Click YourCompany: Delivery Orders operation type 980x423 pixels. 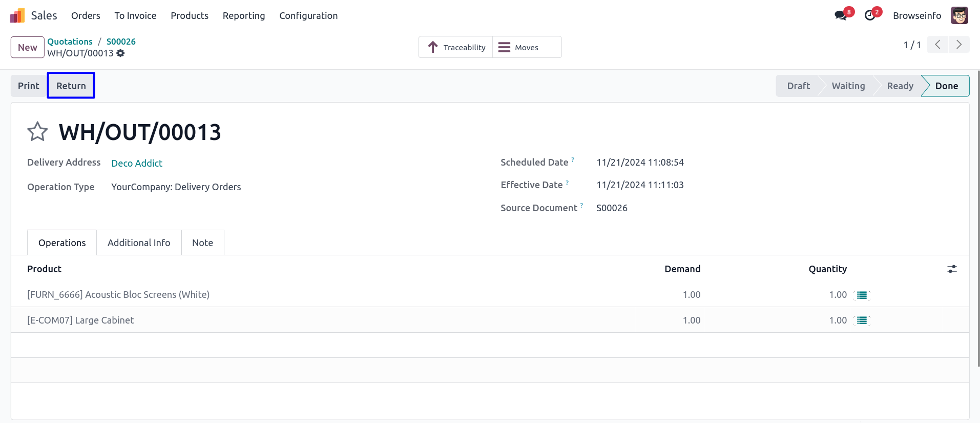176,187
